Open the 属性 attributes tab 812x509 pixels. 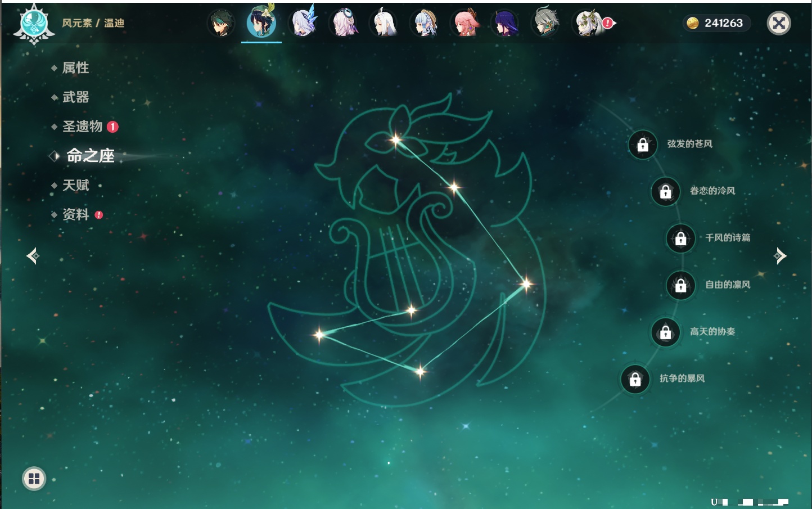click(x=75, y=68)
